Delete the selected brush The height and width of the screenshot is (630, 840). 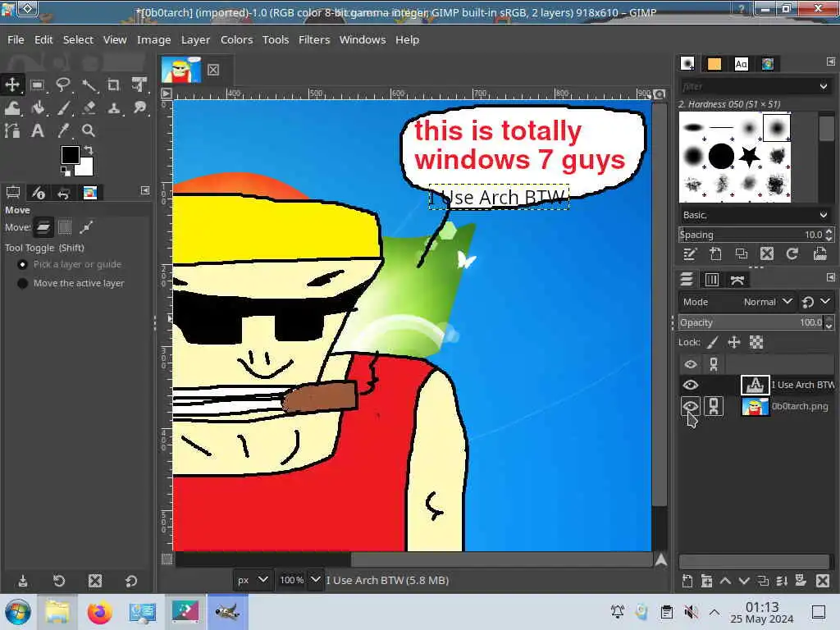click(x=767, y=254)
